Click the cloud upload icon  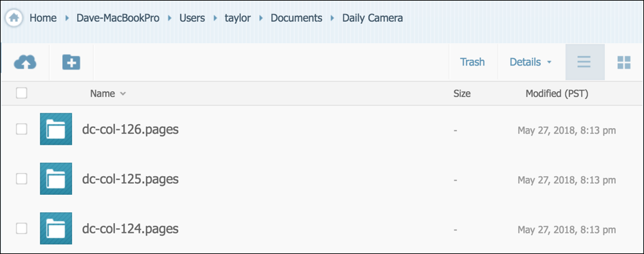coord(25,62)
